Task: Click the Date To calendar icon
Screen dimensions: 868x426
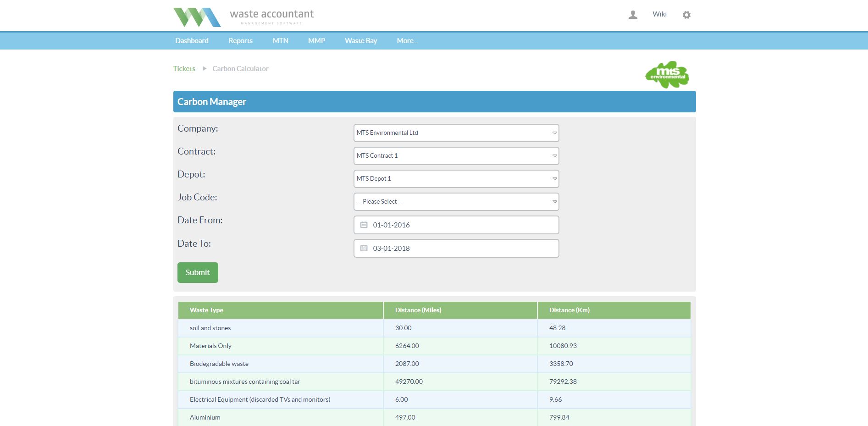Action: [x=364, y=248]
